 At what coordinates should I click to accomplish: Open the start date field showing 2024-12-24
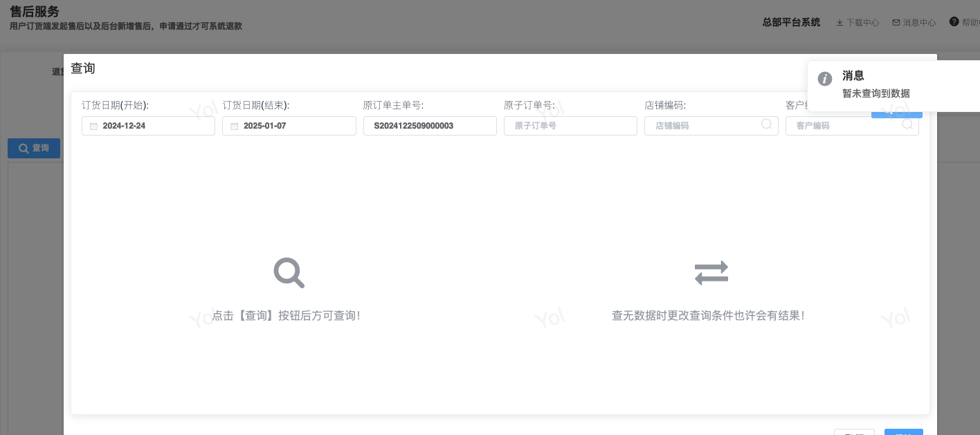148,126
